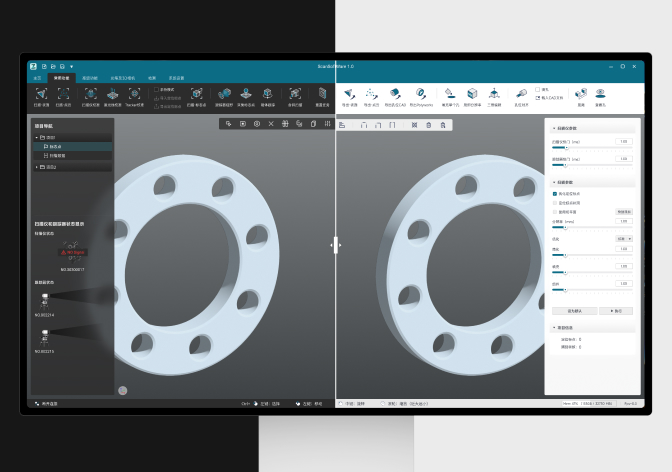
Task: Click the 3D axis icon in the right ribbon
Action: [x=494, y=94]
